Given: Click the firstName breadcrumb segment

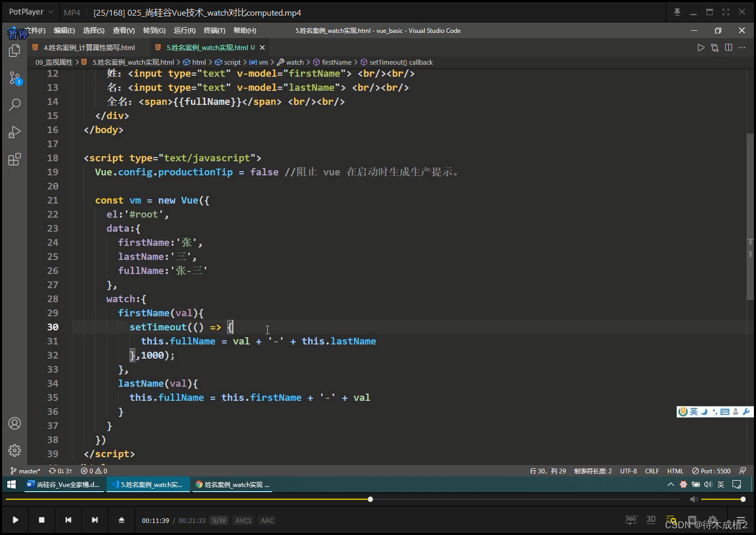Looking at the screenshot, I should 332,62.
